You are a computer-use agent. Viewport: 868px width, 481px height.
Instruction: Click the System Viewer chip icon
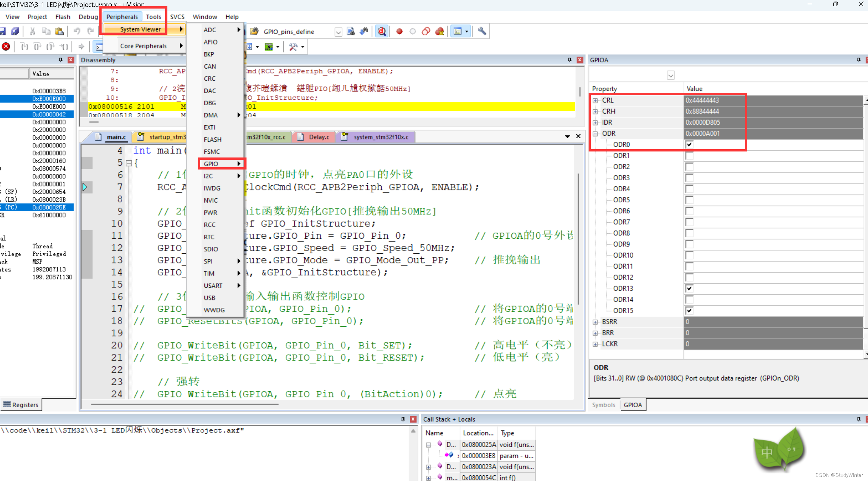pyautogui.click(x=269, y=46)
